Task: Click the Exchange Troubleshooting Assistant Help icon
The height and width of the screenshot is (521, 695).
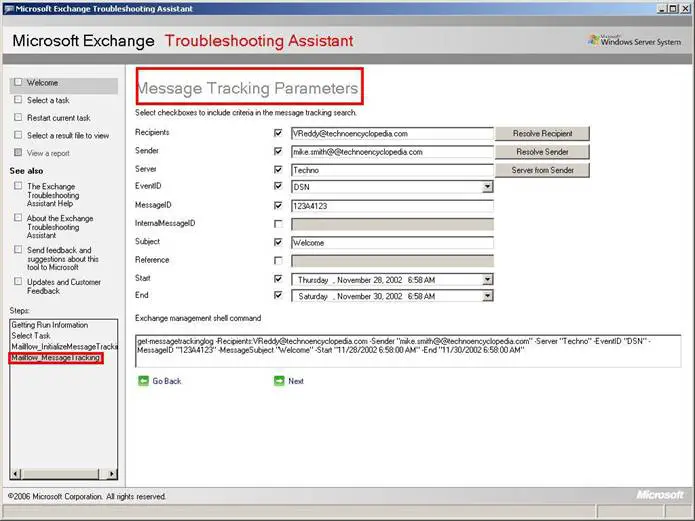Action: coord(18,186)
